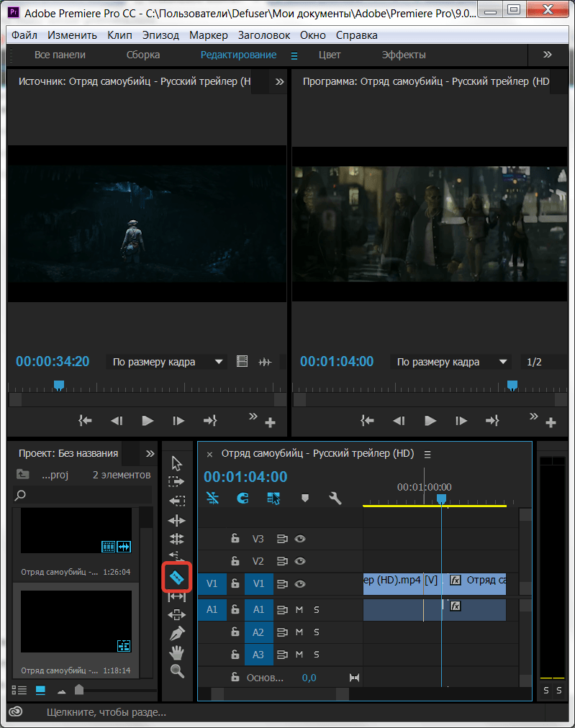Viewport: 575px width, 728px height.
Task: Click the Project panel search field
Action: [x=82, y=495]
